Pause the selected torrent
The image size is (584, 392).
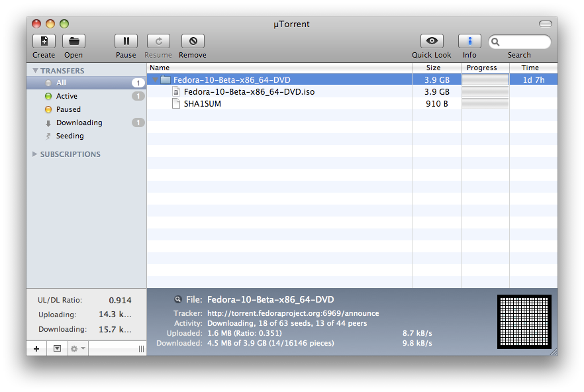click(126, 41)
